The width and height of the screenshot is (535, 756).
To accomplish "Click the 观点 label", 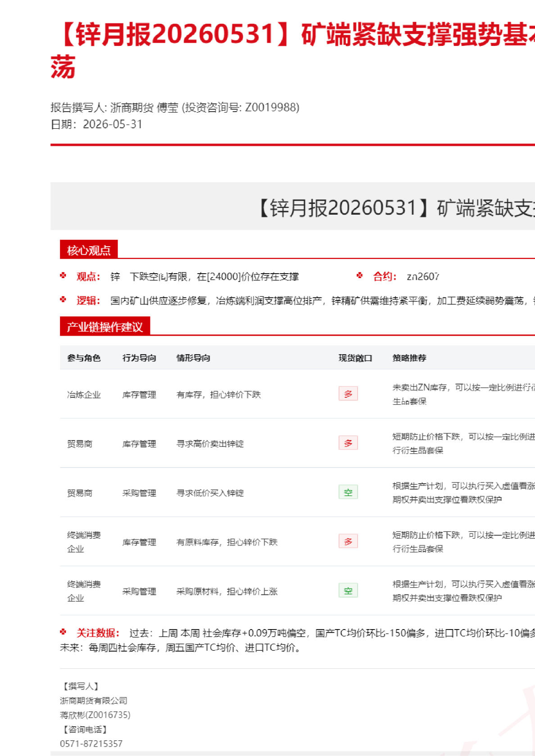I will tap(88, 277).
